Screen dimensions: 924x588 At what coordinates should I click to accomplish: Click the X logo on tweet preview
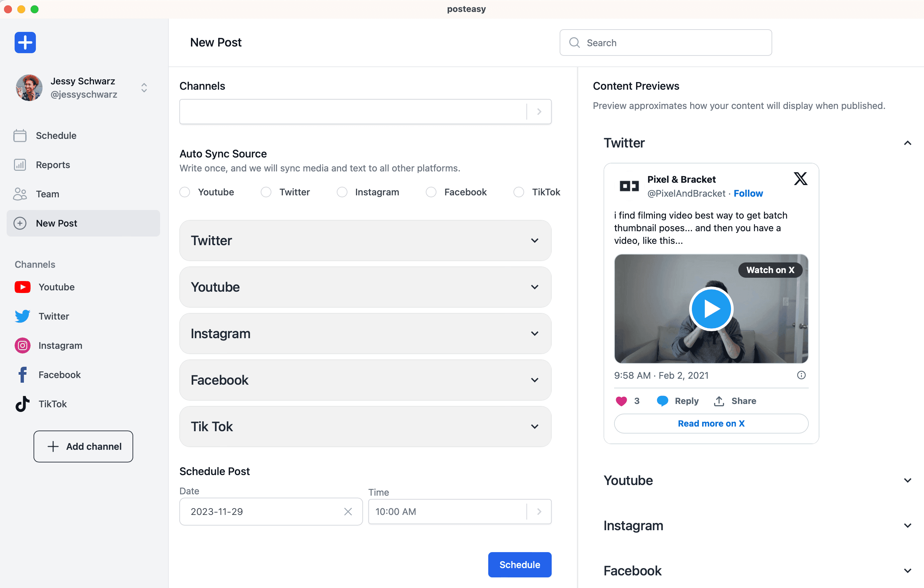pos(800,179)
